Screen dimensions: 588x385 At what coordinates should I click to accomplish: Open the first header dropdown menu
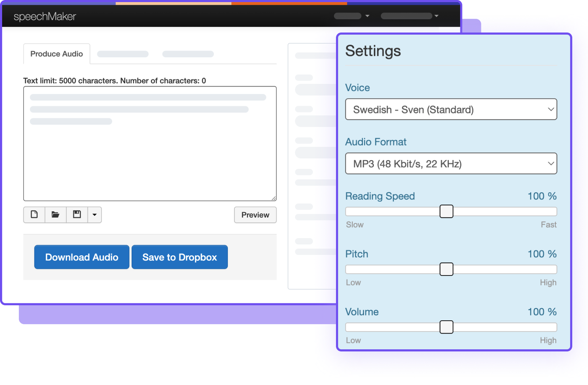click(x=351, y=16)
